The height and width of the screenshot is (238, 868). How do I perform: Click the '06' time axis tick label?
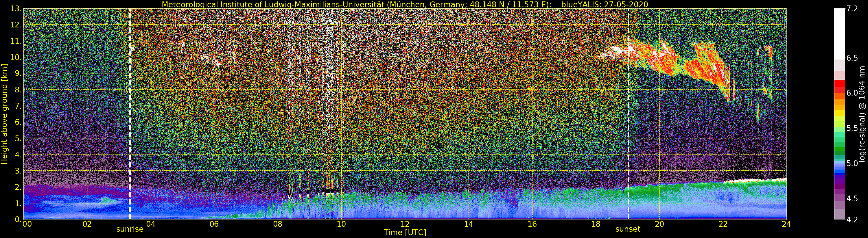click(x=214, y=224)
